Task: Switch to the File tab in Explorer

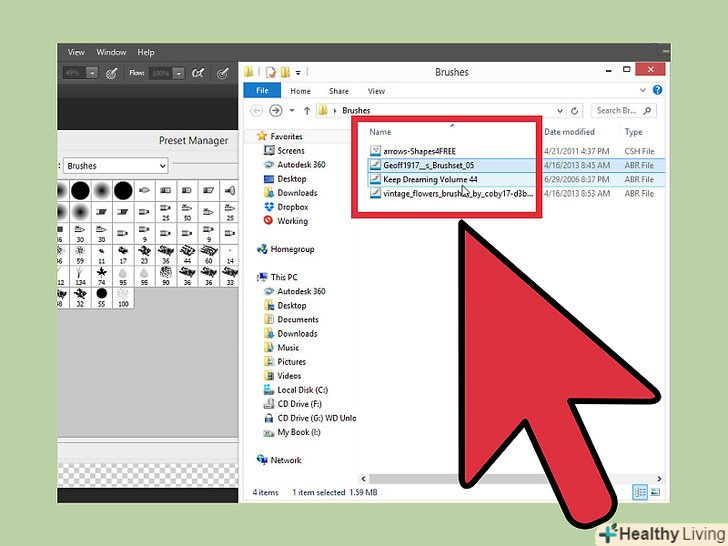Action: click(x=262, y=91)
